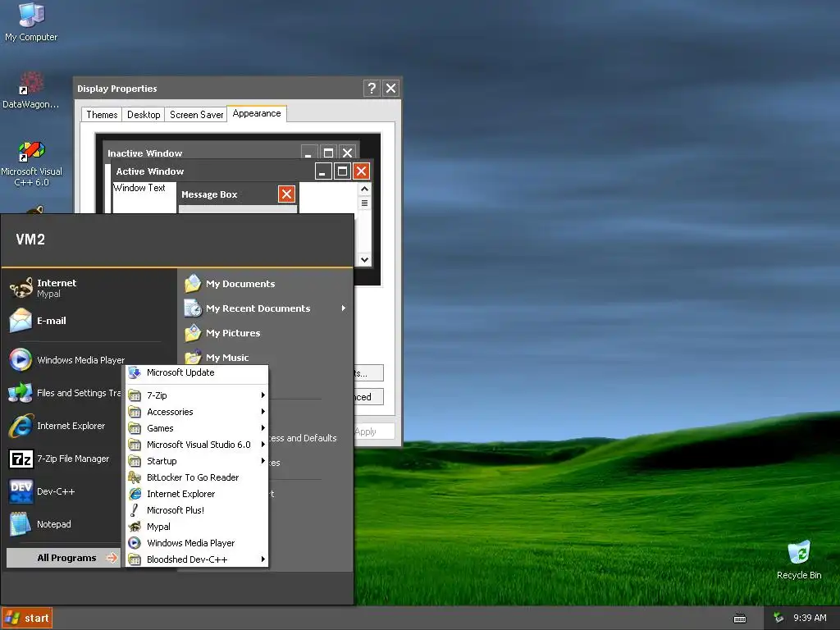Launch Mypal from programs list
The width and height of the screenshot is (840, 630).
pos(197,527)
